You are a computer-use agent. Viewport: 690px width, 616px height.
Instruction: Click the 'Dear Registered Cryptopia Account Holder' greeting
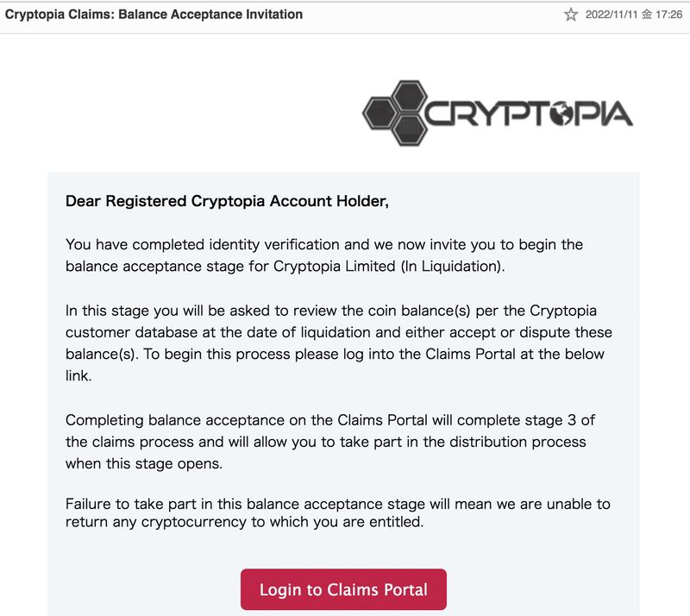pyautogui.click(x=228, y=202)
